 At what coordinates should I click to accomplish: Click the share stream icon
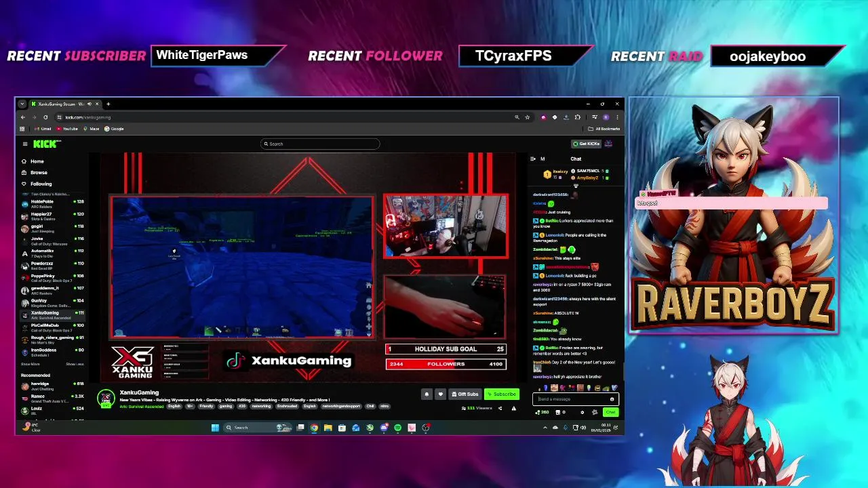tap(500, 409)
